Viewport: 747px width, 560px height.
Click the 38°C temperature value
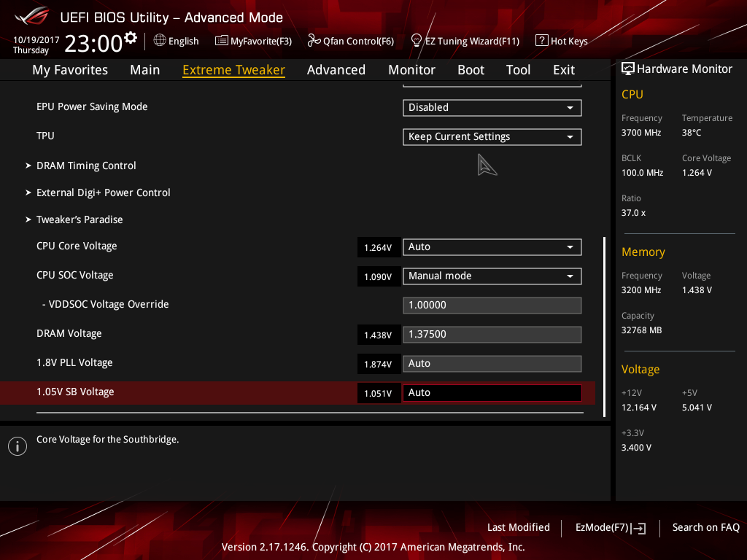coord(692,133)
